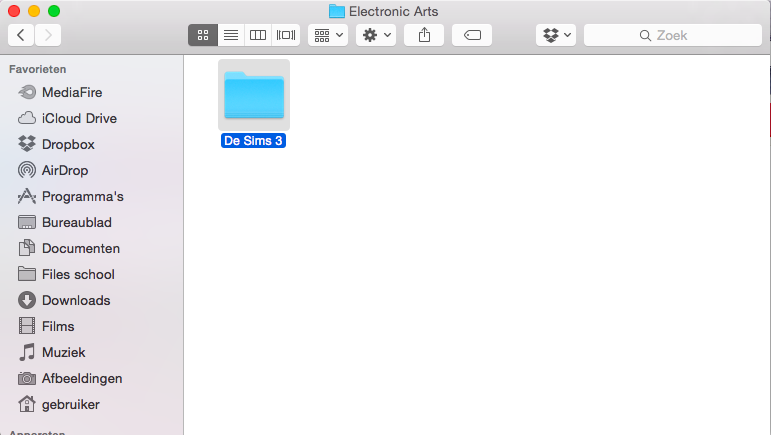Switch to column view
Viewport: 771px width, 435px height.
(x=258, y=35)
